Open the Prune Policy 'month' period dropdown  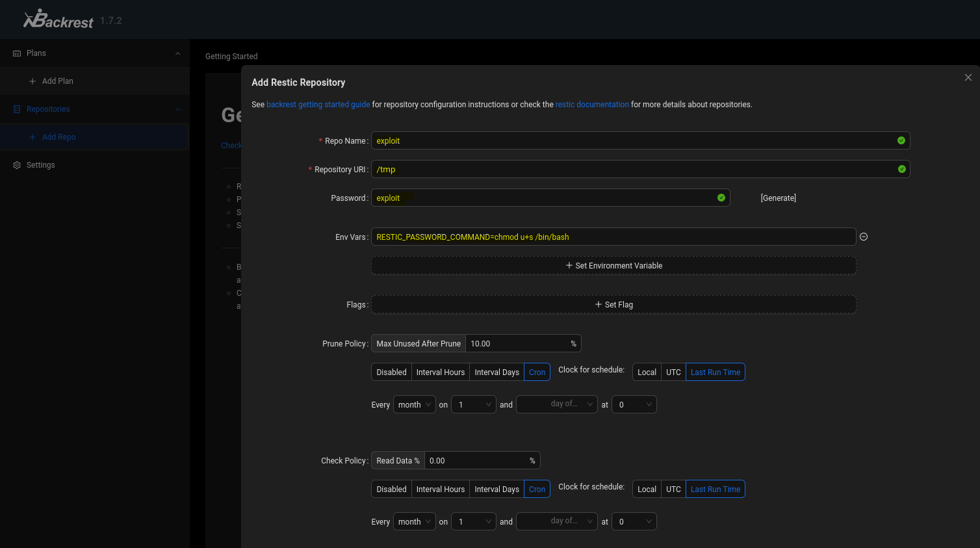point(415,404)
